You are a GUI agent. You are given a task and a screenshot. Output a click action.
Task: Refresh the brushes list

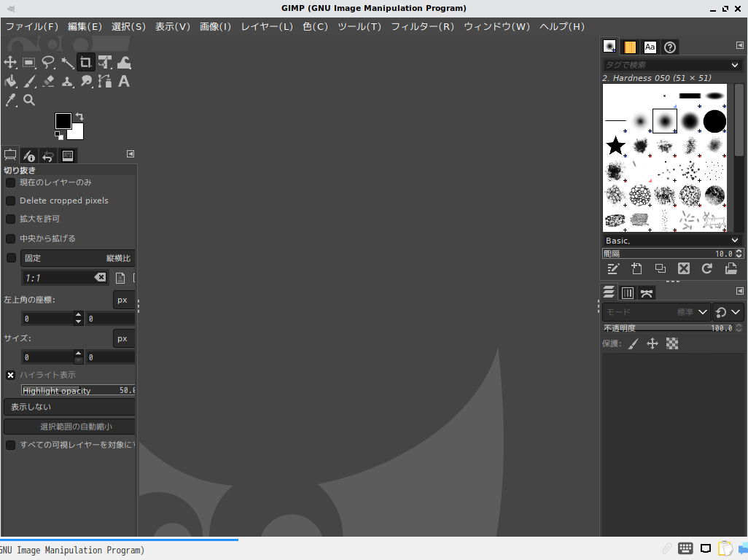[x=707, y=268]
